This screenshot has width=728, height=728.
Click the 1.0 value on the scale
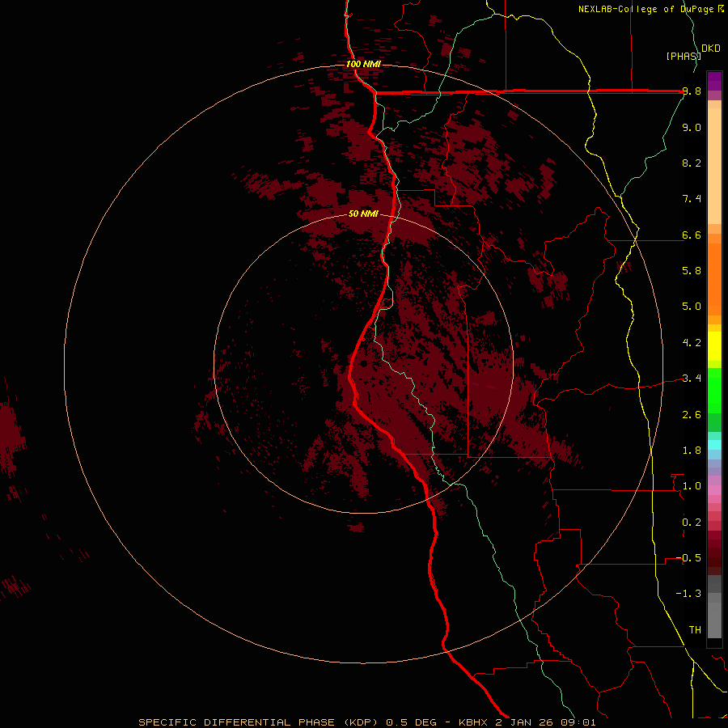point(692,486)
